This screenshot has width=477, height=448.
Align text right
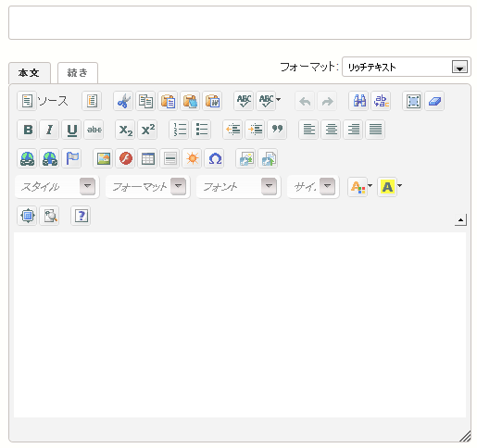tap(353, 130)
